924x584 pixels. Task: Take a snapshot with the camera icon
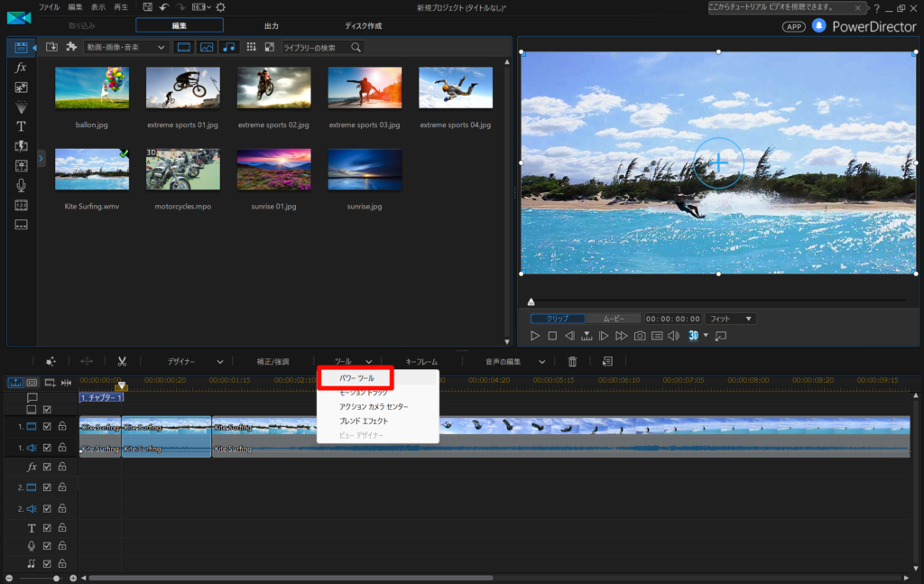coord(640,336)
